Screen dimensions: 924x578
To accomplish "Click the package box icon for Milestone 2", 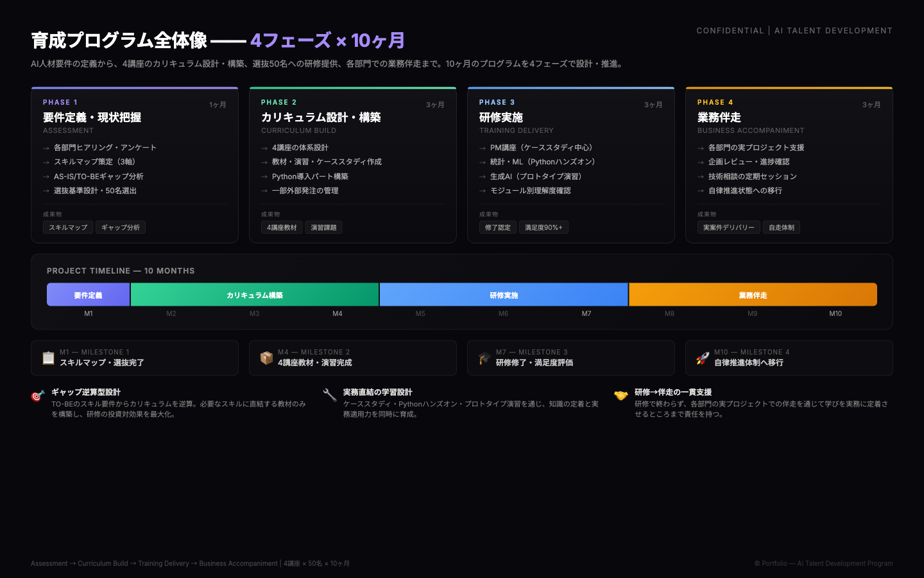I will tap(266, 358).
